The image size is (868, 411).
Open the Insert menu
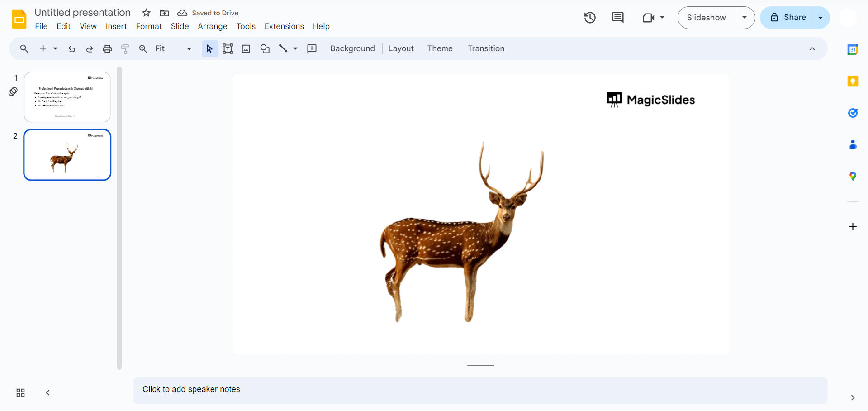pyautogui.click(x=116, y=26)
